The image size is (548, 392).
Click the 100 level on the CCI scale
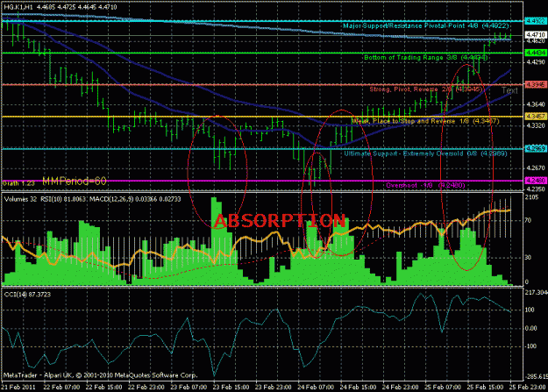(530, 310)
